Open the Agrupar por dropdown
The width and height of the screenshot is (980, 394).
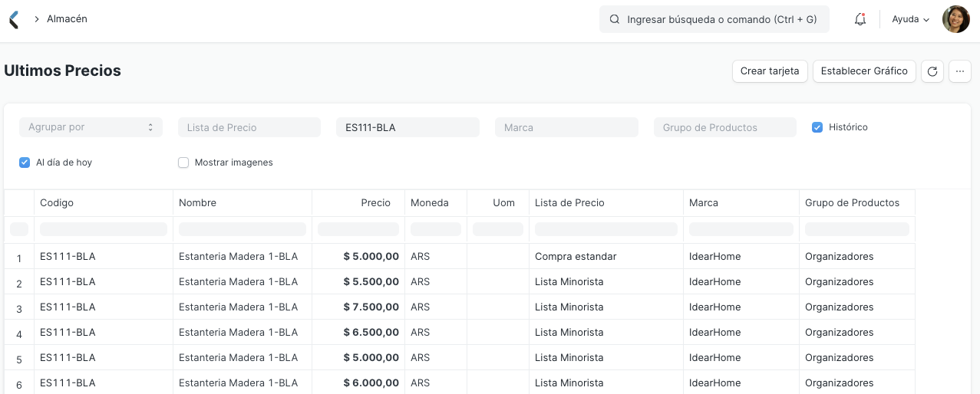point(91,127)
